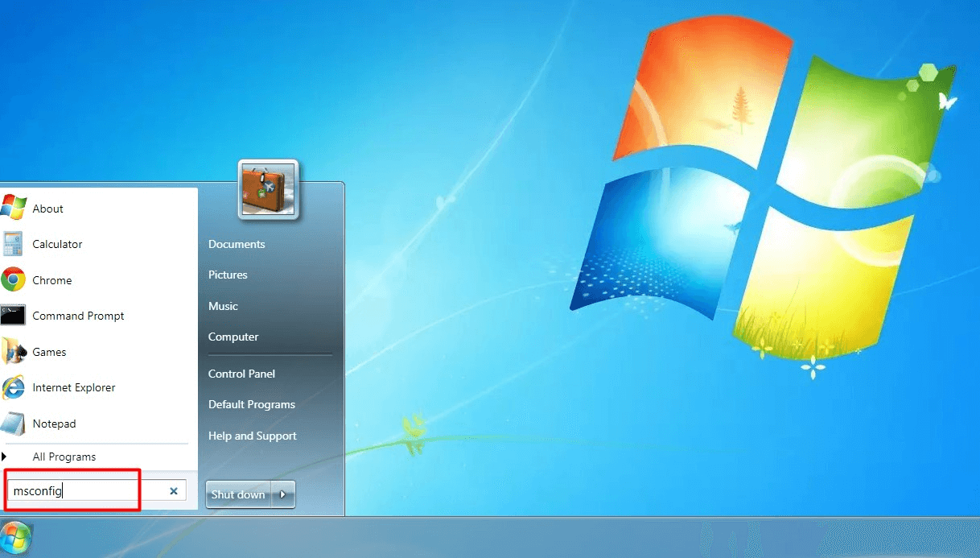
Task: Open Documents from the Start menu
Action: (x=237, y=244)
